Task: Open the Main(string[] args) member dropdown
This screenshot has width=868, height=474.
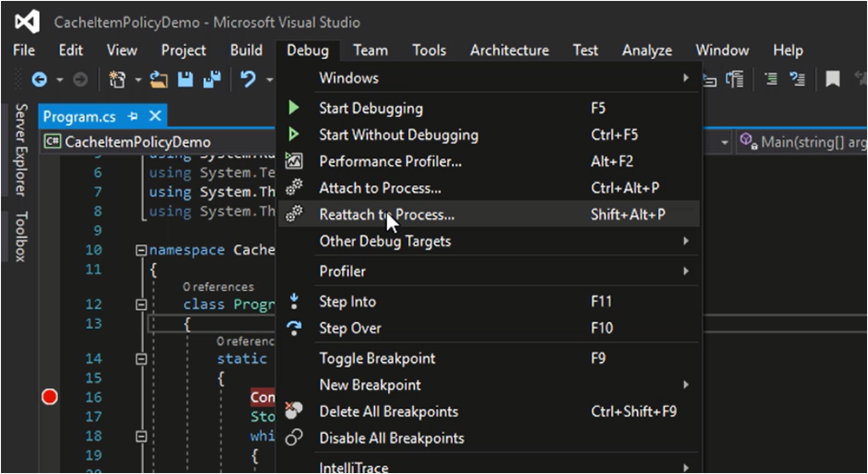Action: pyautogui.click(x=801, y=142)
